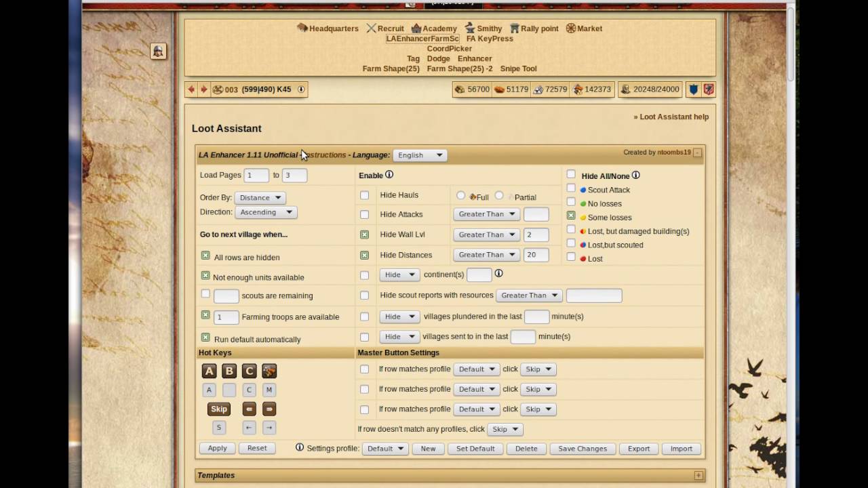The height and width of the screenshot is (488, 868).
Task: Open the Loot Assistant help link
Action: [x=671, y=117]
